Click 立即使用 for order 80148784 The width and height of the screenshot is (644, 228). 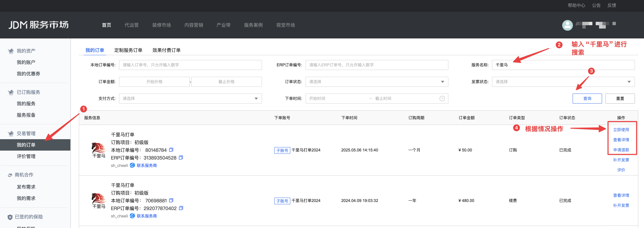[x=621, y=130]
